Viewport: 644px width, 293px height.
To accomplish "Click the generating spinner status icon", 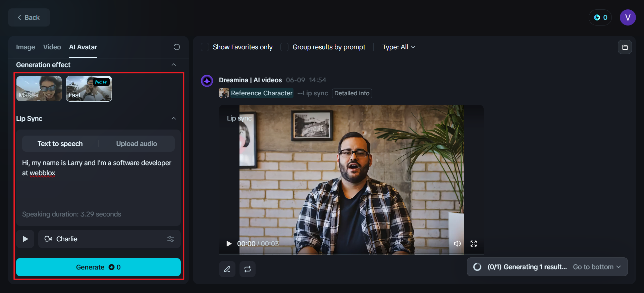I will pyautogui.click(x=477, y=267).
